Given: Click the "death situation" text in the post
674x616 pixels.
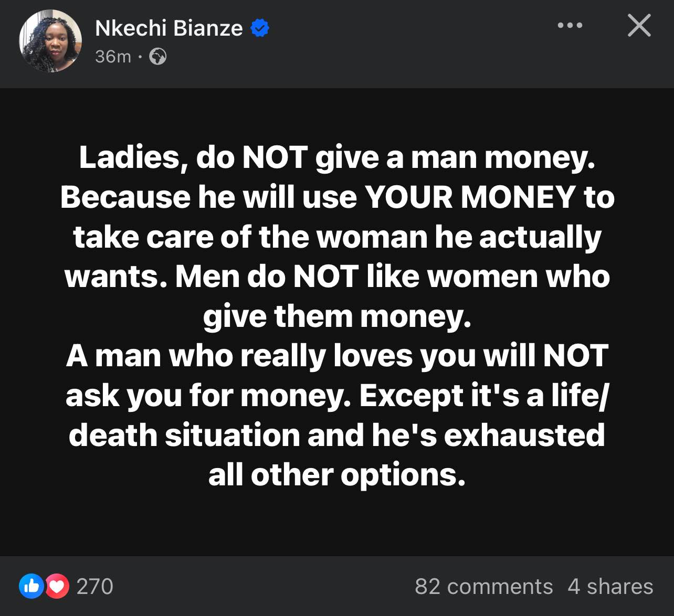Looking at the screenshot, I should pyautogui.click(x=184, y=436).
